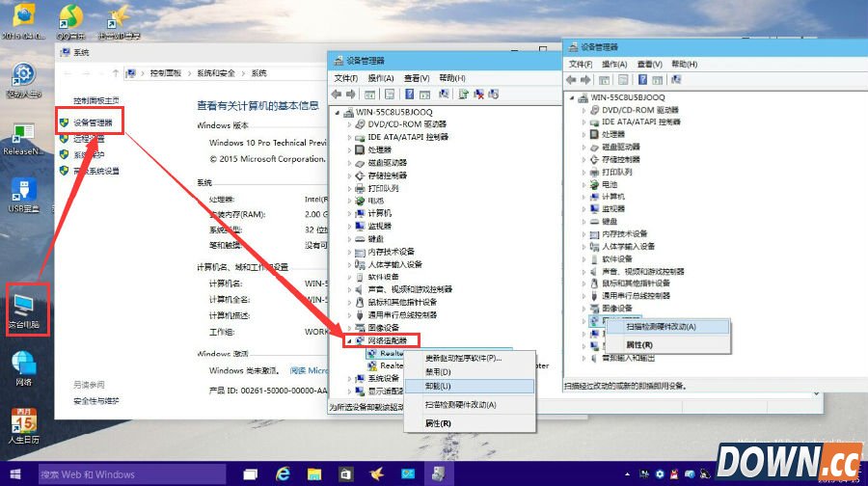The image size is (868, 486).
Task: Collapse WIN-55C8U5BJOOQ root in right Device Manager
Action: point(572,97)
